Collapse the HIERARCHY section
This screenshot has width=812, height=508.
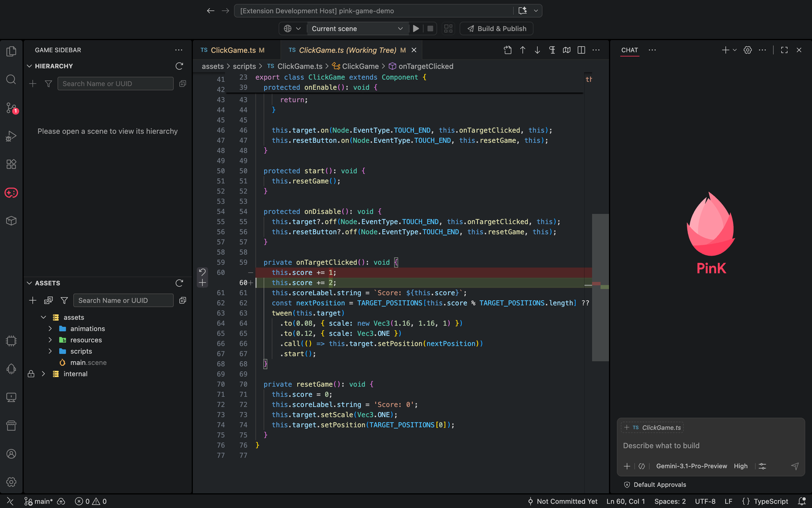(x=29, y=66)
